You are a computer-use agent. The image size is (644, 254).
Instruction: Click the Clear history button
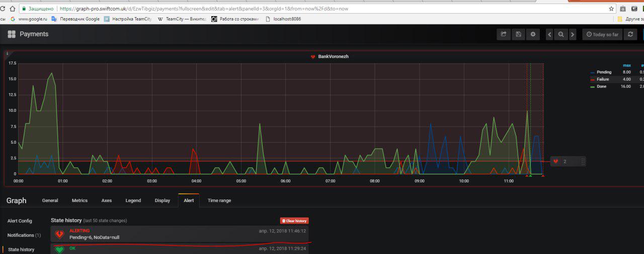point(294,221)
